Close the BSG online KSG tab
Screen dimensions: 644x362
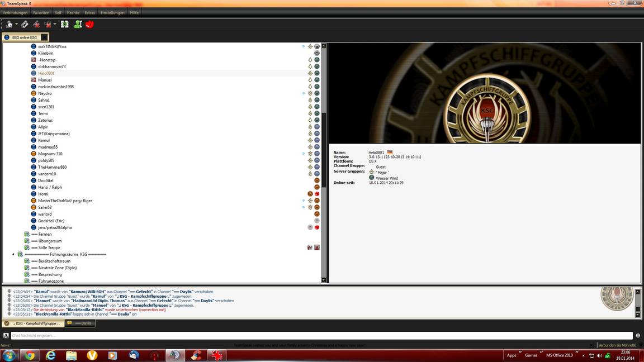pyautogui.click(x=44, y=37)
